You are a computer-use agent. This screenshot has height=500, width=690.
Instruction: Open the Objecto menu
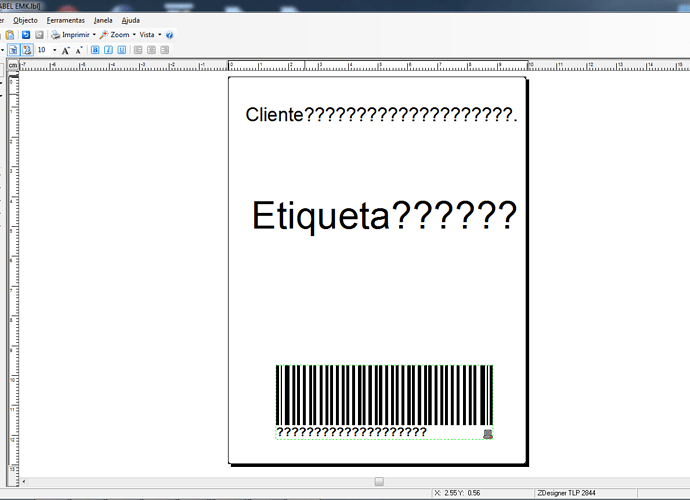[25, 20]
